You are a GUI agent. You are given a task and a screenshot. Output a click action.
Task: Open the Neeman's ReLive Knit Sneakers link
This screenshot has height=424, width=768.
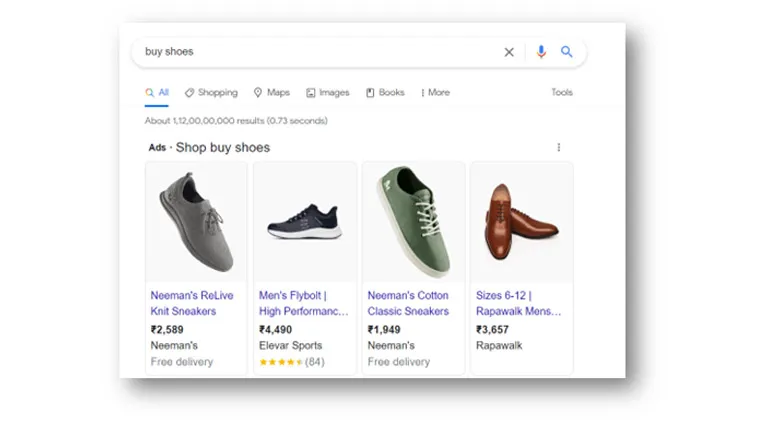pyautogui.click(x=192, y=304)
